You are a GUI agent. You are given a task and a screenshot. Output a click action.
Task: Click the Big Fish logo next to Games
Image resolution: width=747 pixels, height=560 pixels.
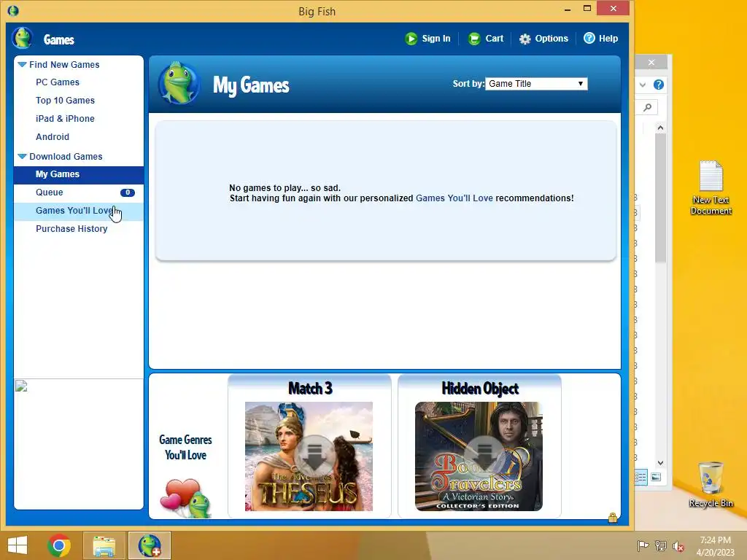22,38
